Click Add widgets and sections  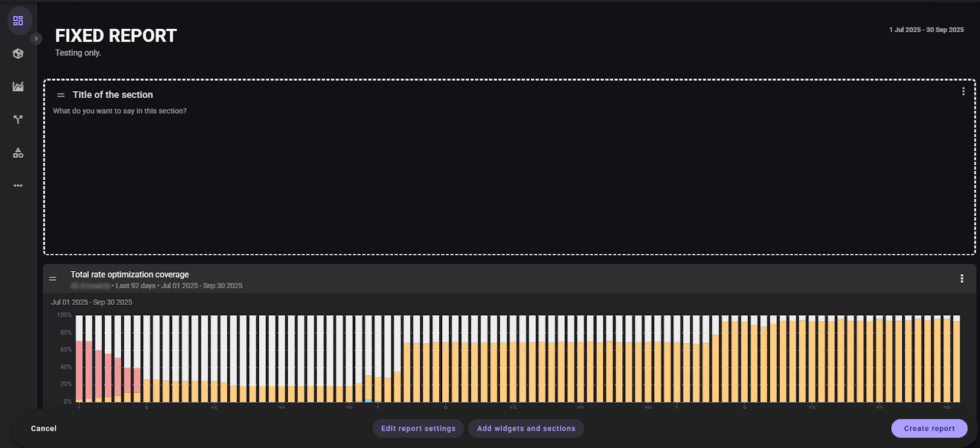pos(526,428)
